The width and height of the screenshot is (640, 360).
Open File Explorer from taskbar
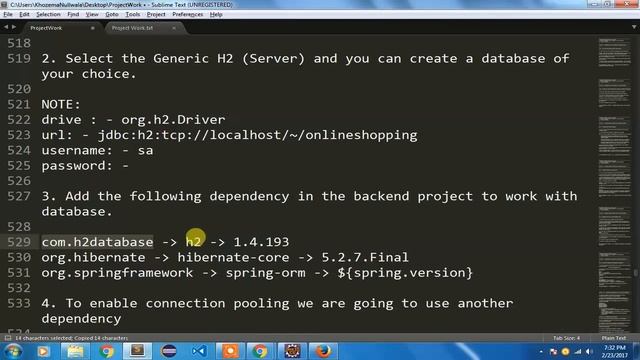[75, 351]
